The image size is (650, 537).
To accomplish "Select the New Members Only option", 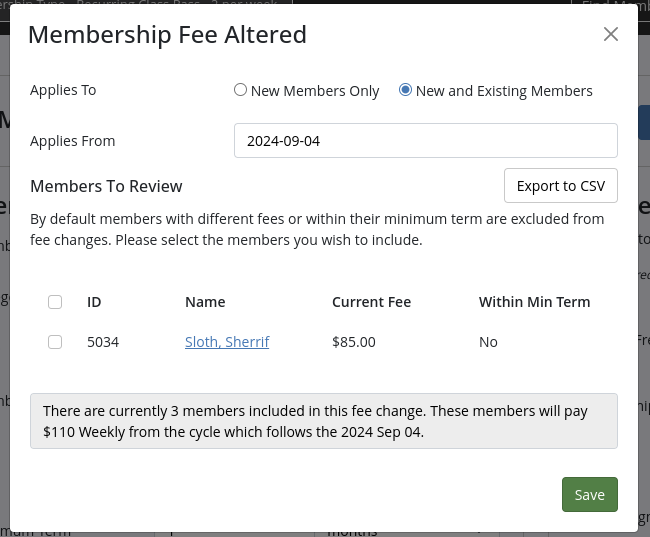I will point(240,90).
